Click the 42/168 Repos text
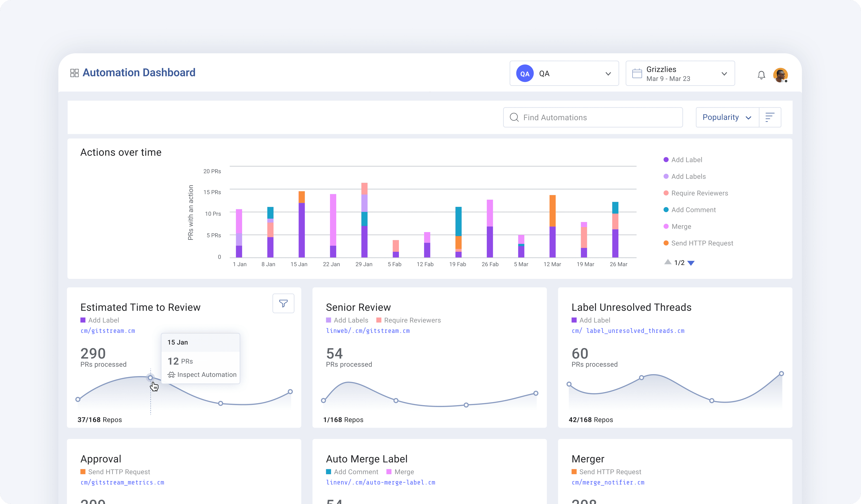The height and width of the screenshot is (504, 861). click(591, 420)
